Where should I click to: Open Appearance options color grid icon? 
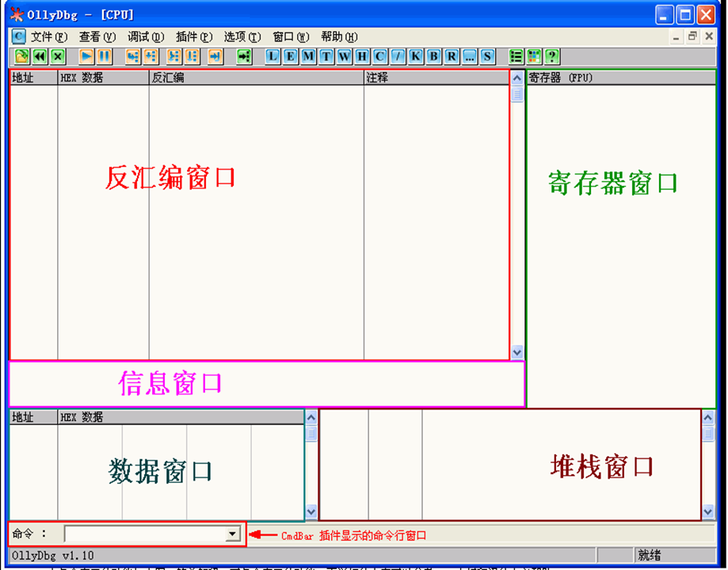(x=534, y=57)
